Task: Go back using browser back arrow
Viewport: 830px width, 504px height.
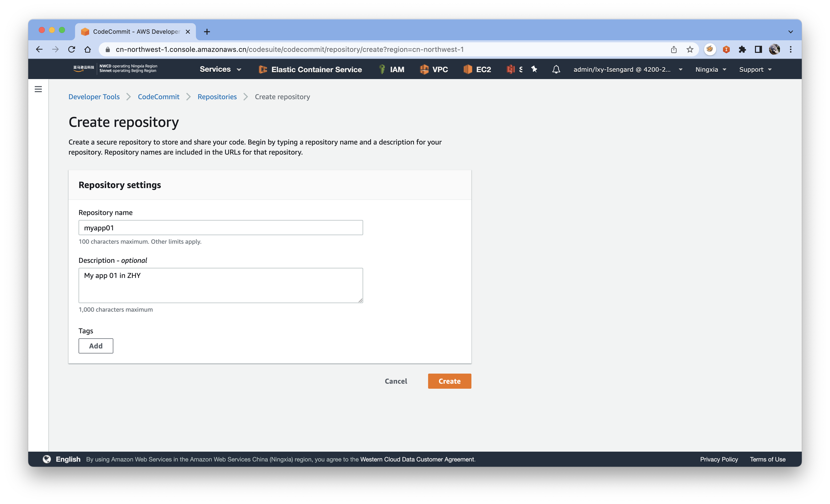Action: click(39, 50)
